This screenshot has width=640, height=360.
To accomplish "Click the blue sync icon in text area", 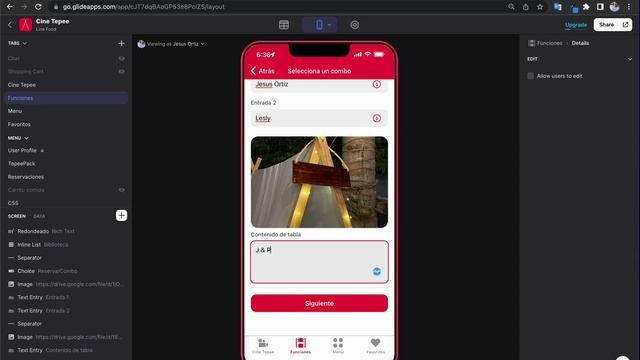I will tap(376, 271).
